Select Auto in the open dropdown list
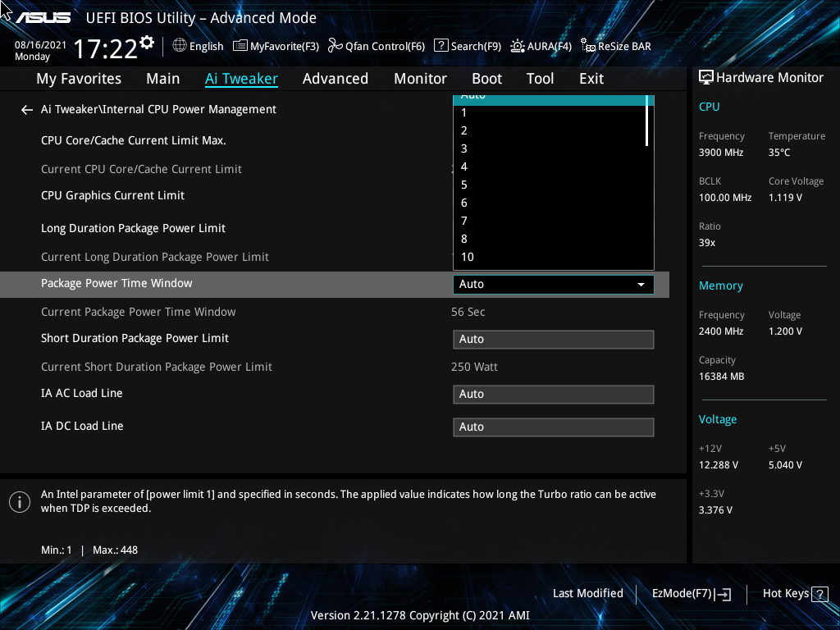 click(550, 99)
